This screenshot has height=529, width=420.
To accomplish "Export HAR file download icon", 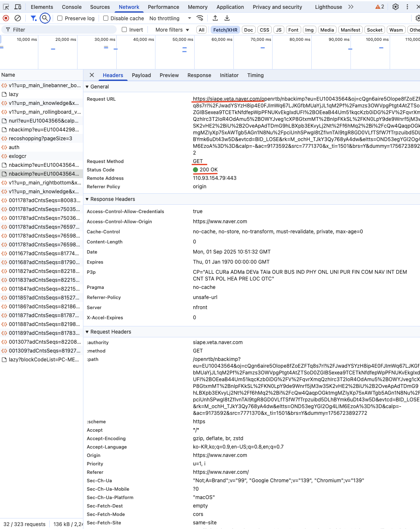I will [x=227, y=18].
